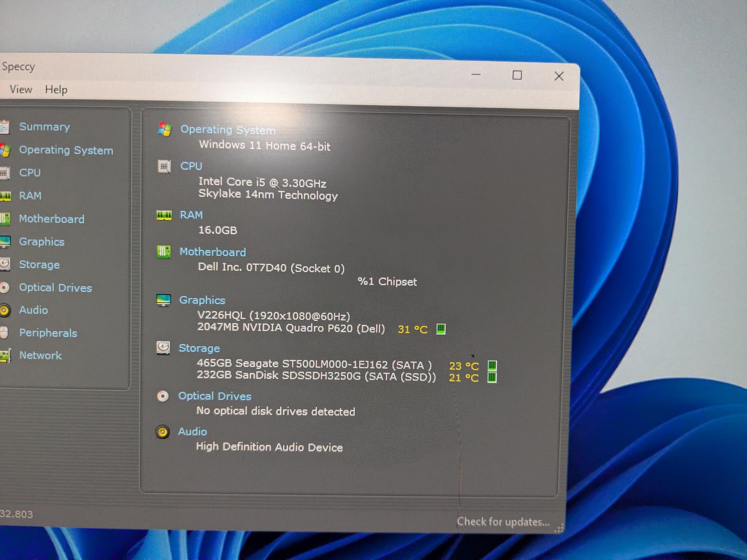Select Optical Drives in the sidebar
This screenshot has width=747, height=560.
point(55,288)
